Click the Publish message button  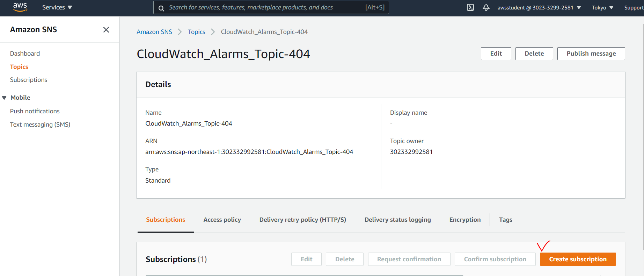591,54
